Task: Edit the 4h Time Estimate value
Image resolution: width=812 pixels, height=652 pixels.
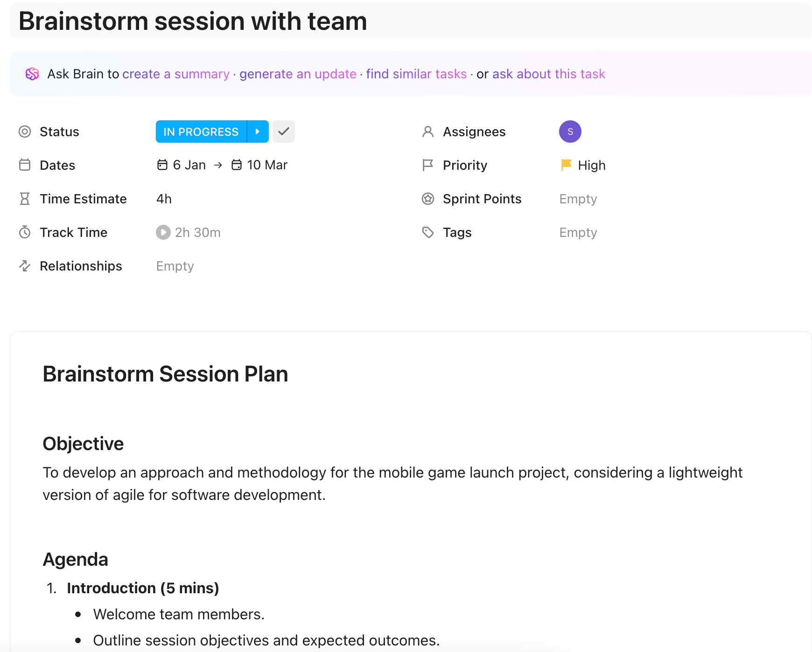Action: coord(164,199)
